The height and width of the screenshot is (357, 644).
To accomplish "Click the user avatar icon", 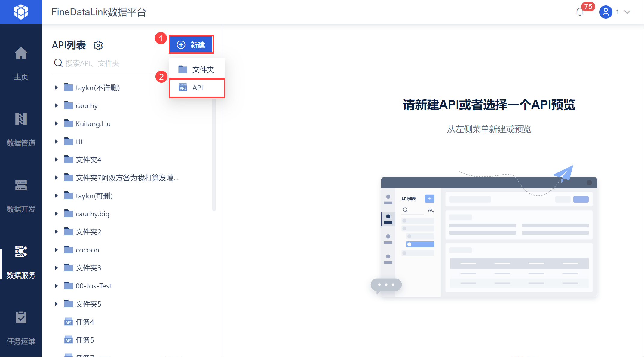I will click(x=606, y=12).
